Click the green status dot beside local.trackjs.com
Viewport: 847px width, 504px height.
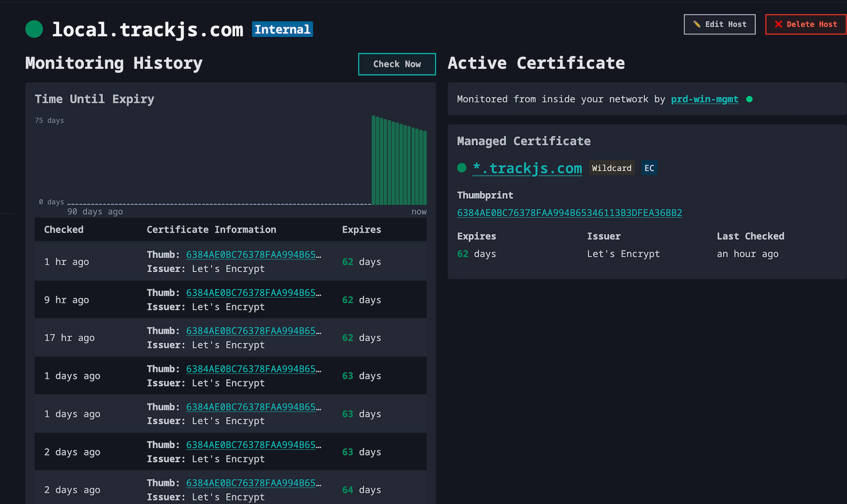(x=34, y=29)
